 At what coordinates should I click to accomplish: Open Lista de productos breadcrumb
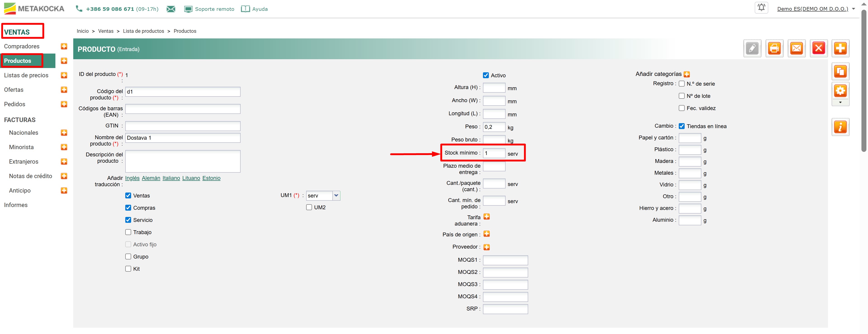point(143,31)
